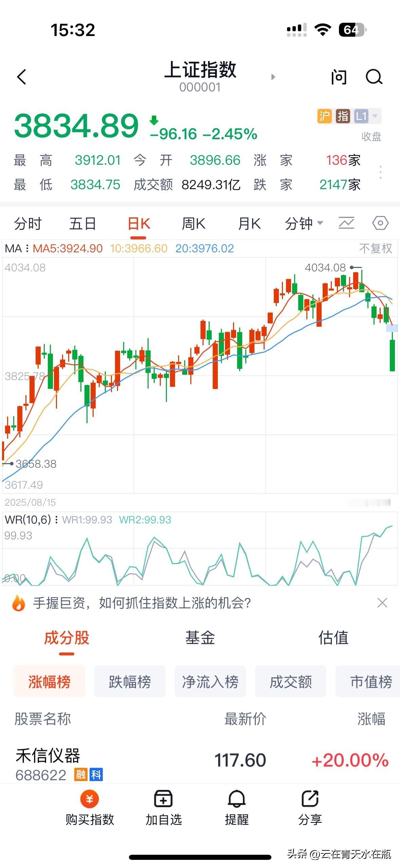Tap the 购买指数 yuan icon
400x868 pixels.
coord(90,799)
